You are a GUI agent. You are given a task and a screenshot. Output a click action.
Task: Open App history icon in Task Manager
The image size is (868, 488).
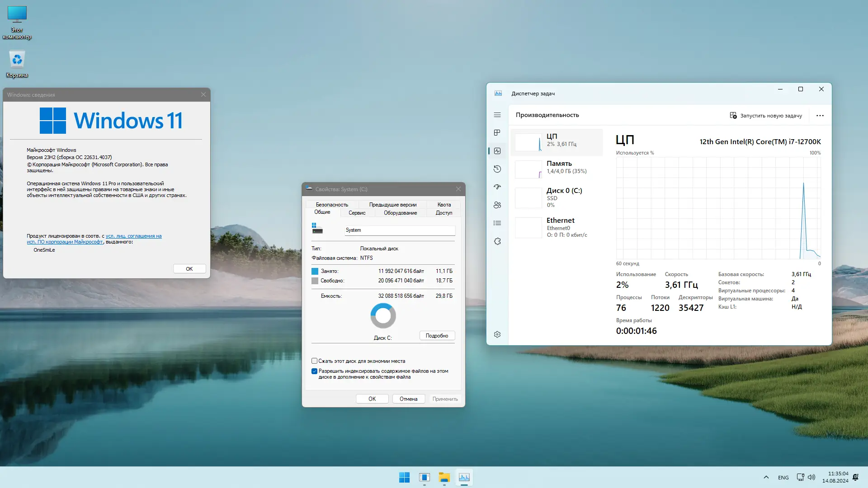tap(497, 169)
